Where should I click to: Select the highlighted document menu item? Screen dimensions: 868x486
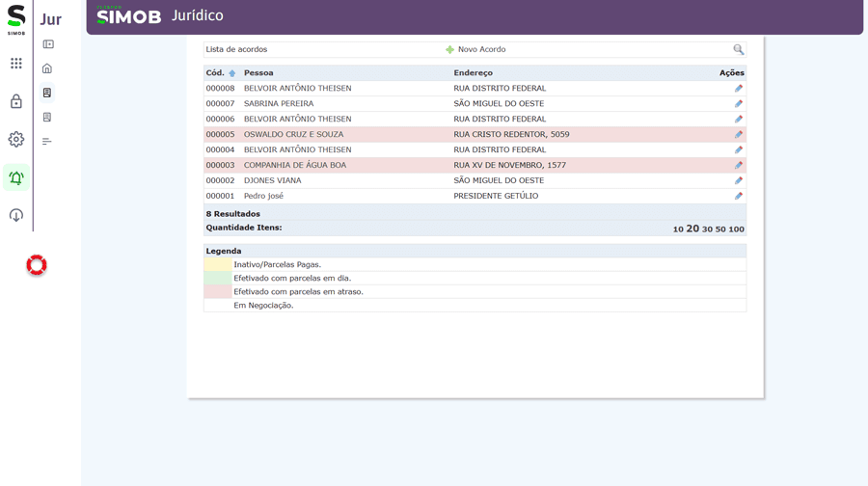pyautogui.click(x=47, y=94)
